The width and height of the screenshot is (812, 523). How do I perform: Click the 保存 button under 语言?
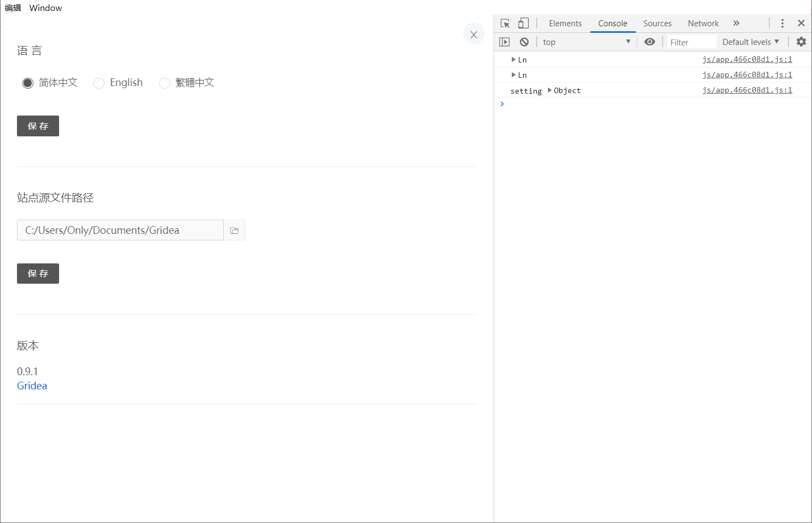tap(38, 126)
